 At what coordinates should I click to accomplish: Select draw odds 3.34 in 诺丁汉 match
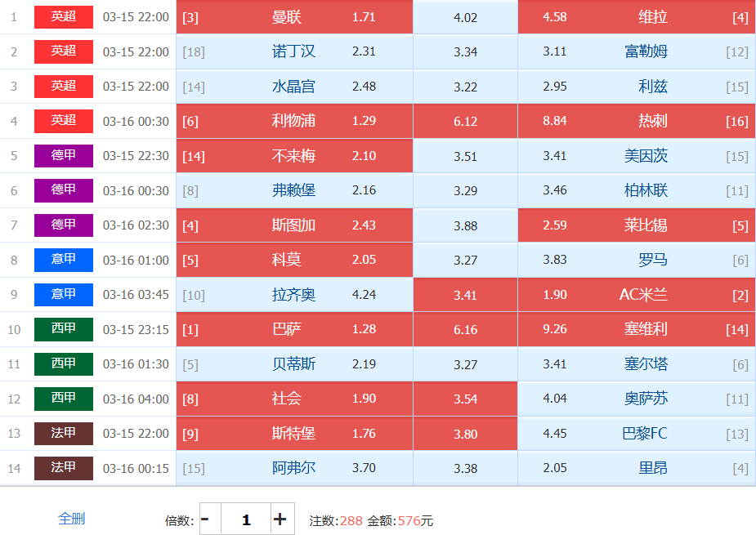click(x=465, y=52)
